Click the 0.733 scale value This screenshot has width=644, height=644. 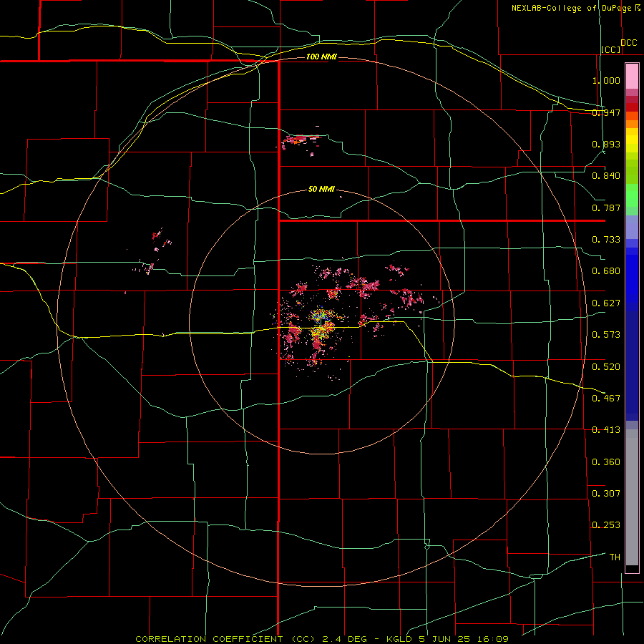coord(606,240)
